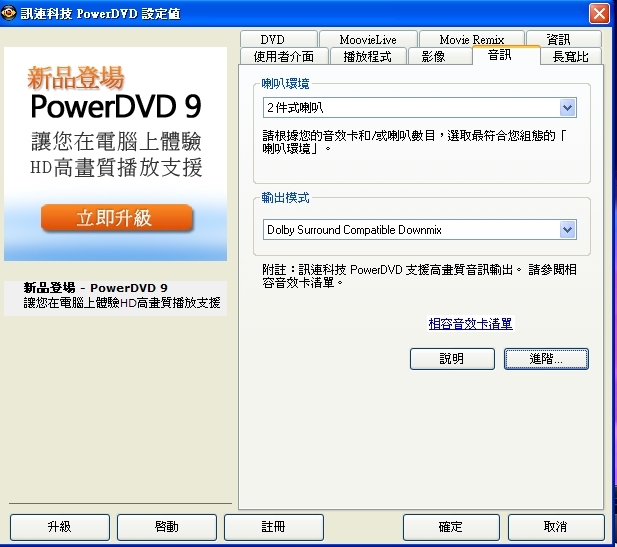Click the 註冊 button

(274, 527)
